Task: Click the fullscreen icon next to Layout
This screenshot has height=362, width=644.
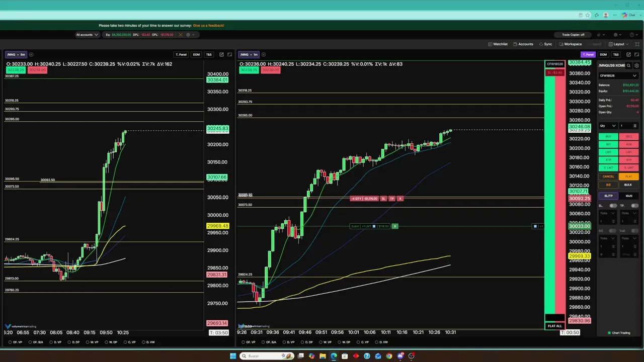Action: 637,44
